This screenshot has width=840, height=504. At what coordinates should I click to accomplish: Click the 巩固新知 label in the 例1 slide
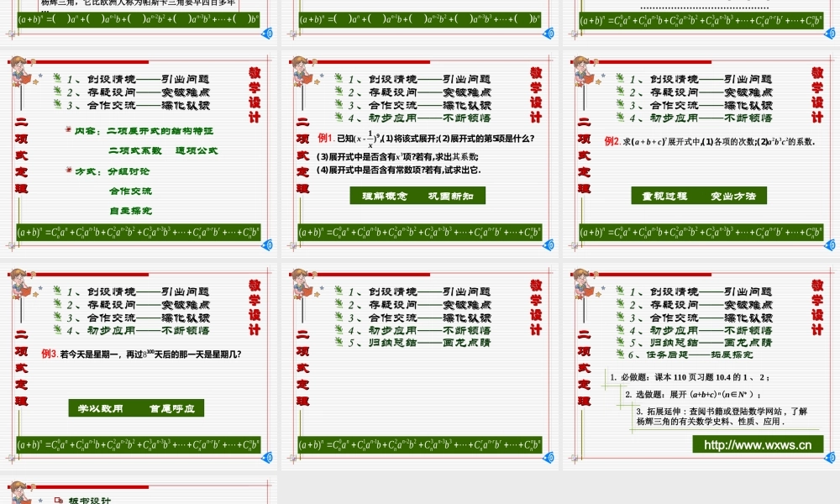[451, 196]
